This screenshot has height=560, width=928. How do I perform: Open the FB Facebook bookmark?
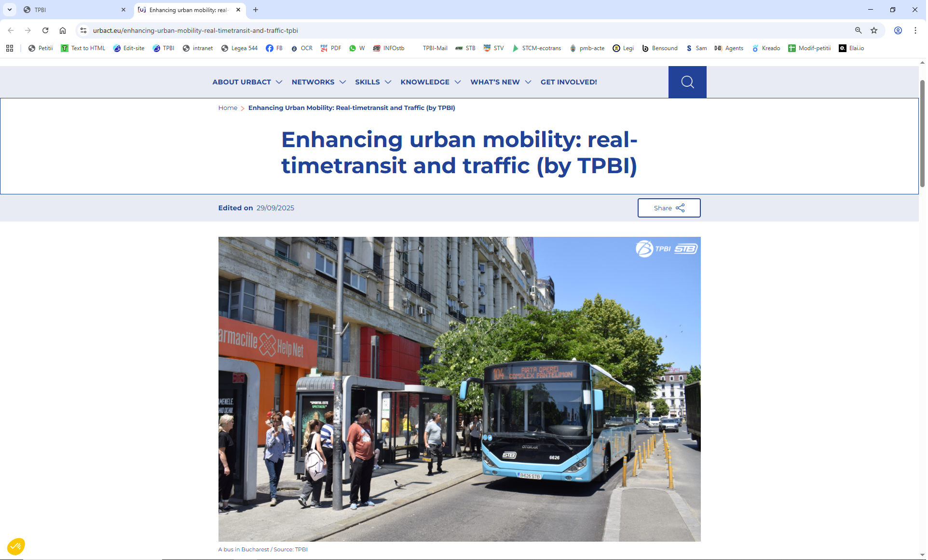click(274, 48)
